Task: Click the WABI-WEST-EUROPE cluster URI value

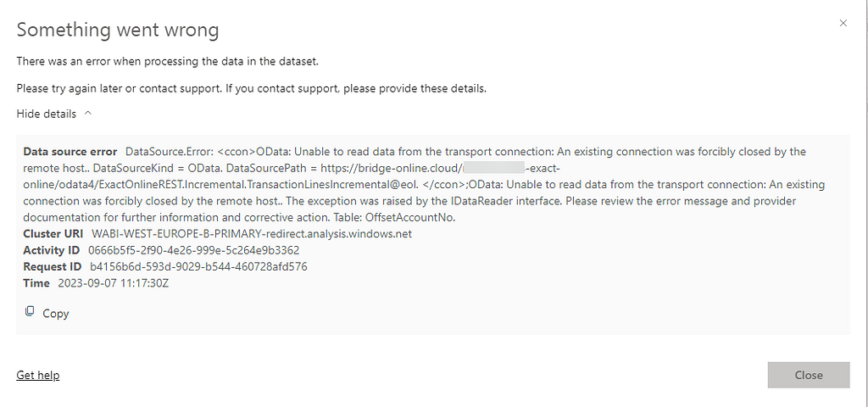Action: (x=251, y=233)
